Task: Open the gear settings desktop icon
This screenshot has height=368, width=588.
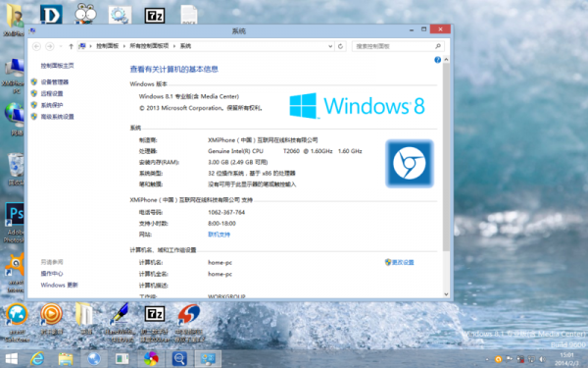Action: (x=120, y=15)
